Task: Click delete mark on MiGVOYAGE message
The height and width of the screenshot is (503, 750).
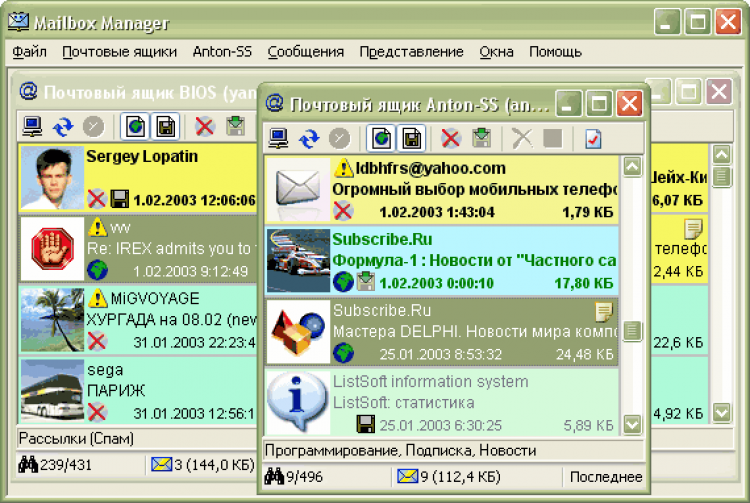Action: (97, 341)
